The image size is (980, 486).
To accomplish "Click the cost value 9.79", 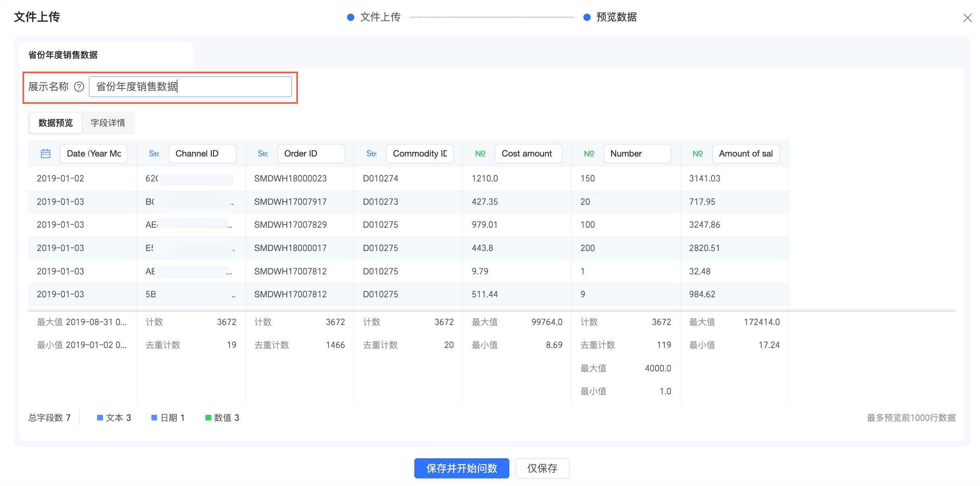I will pyautogui.click(x=480, y=272).
